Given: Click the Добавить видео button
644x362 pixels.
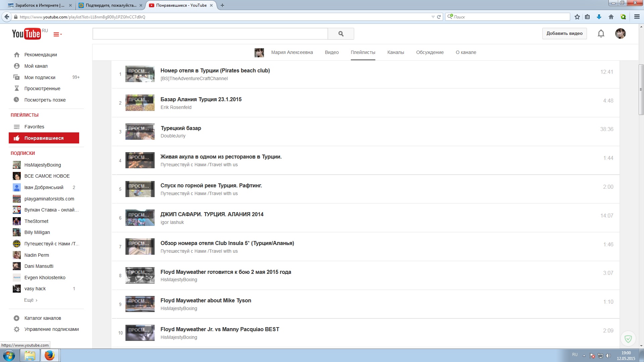Looking at the screenshot, I should pos(564,34).
